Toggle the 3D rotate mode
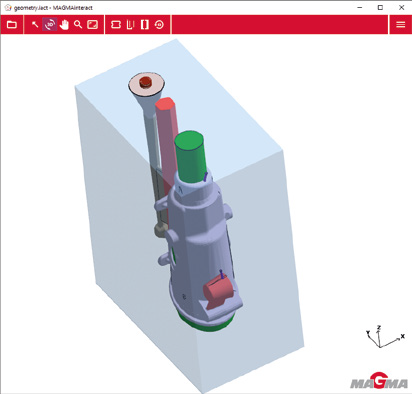412x394 pixels. pos(50,25)
